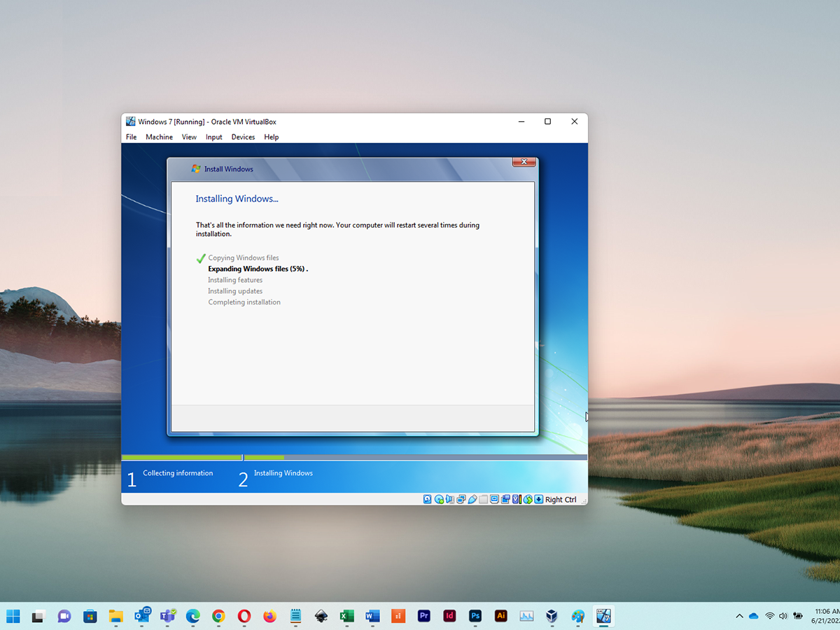Viewport: 840px width, 630px height.
Task: Open the shared folders indicator in VirtualBox status bar
Action: (484, 499)
